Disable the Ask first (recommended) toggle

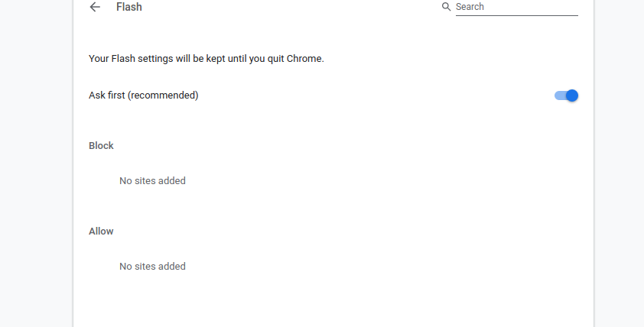(x=566, y=96)
